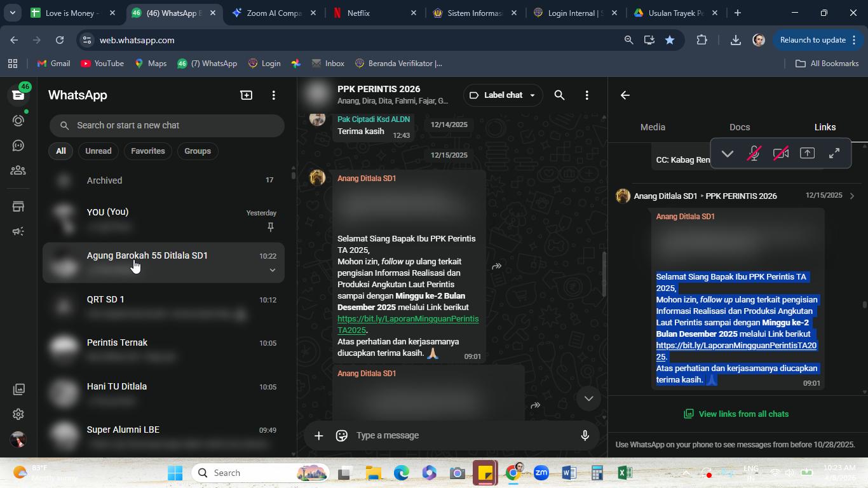
Task: Open Communities icon in left sidebar
Action: pyautogui.click(x=18, y=170)
